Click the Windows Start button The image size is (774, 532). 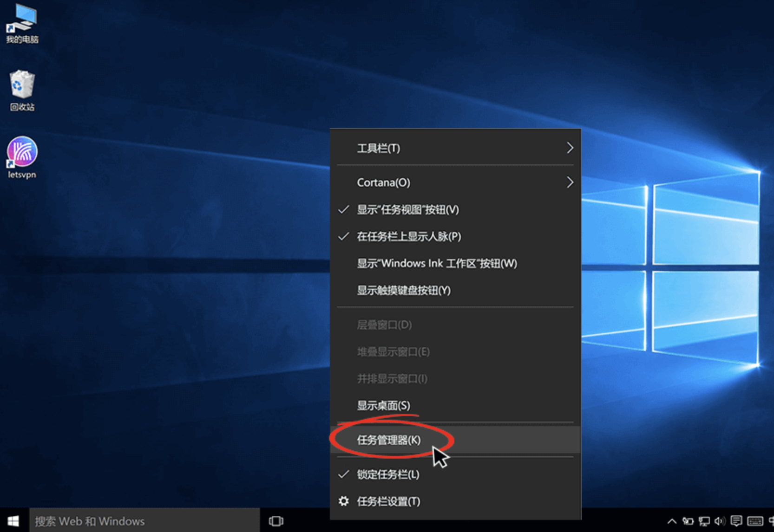13,521
